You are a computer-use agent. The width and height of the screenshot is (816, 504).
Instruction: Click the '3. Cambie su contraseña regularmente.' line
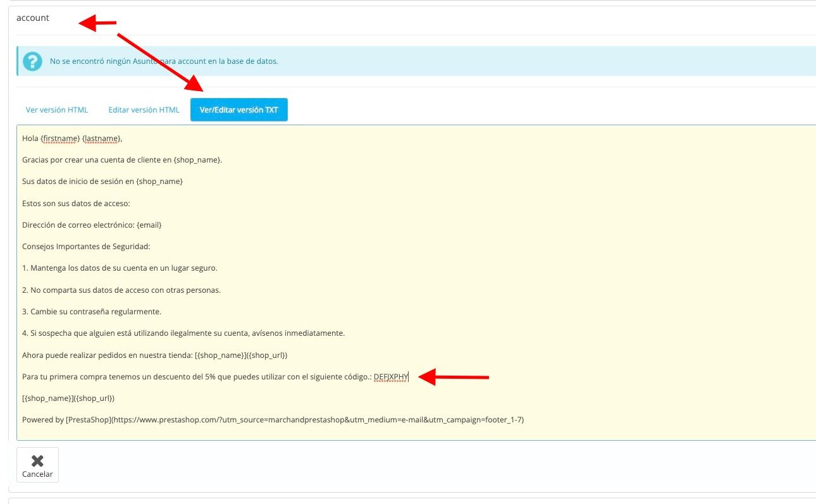coord(92,312)
